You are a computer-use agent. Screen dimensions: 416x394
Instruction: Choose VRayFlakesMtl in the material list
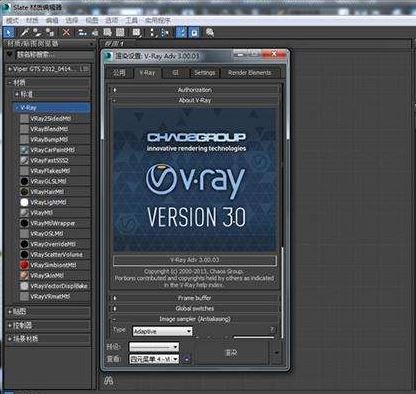tap(50, 171)
